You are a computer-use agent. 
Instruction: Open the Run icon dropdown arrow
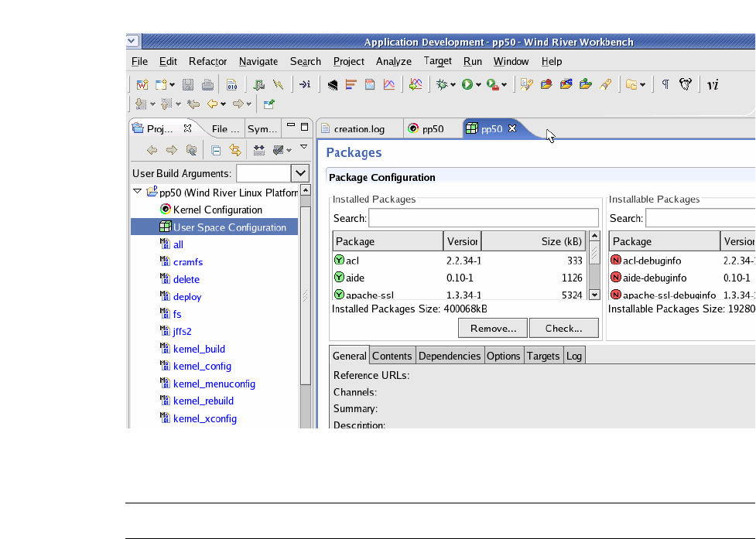(x=478, y=85)
